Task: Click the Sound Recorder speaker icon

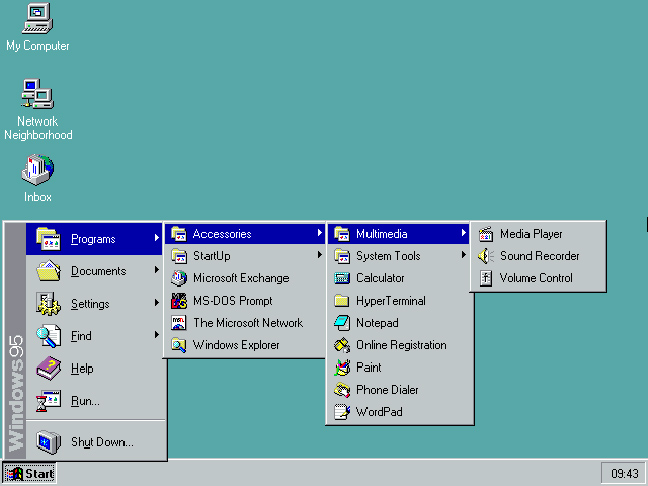Action: (x=486, y=256)
